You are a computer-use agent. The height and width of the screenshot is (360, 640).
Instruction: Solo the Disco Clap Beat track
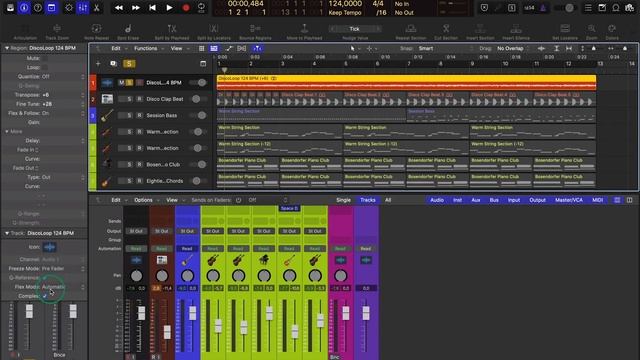[x=129, y=99]
